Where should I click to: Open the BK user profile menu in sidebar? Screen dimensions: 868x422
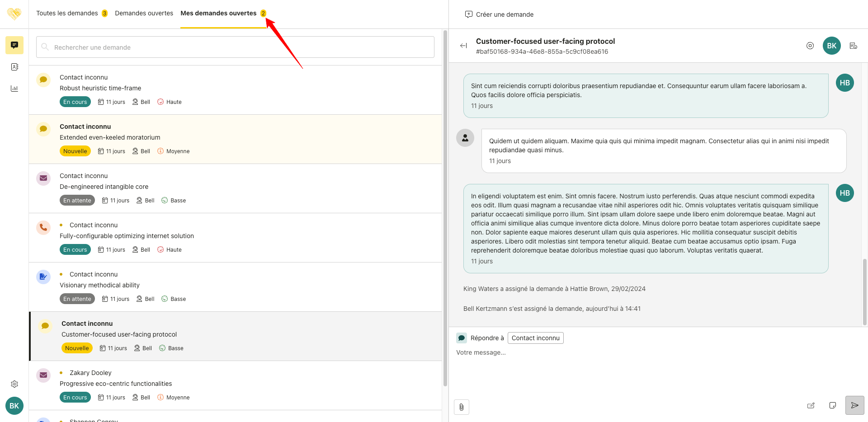click(x=14, y=406)
